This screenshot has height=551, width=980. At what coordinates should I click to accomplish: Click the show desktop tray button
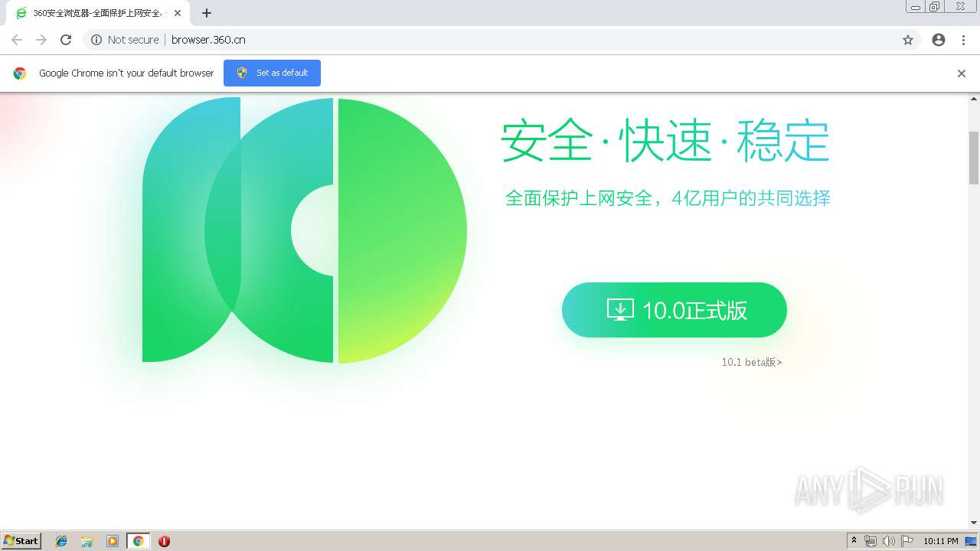972,541
